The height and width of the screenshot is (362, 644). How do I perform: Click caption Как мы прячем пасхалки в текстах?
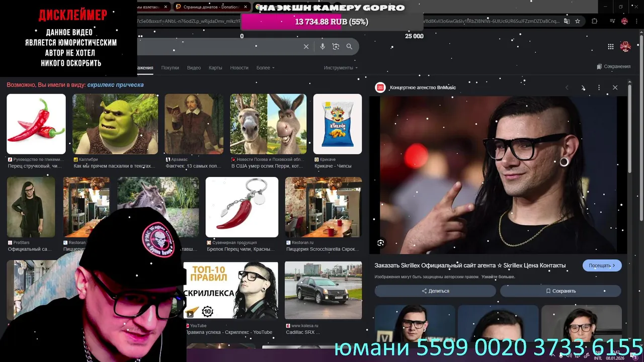pos(115,166)
